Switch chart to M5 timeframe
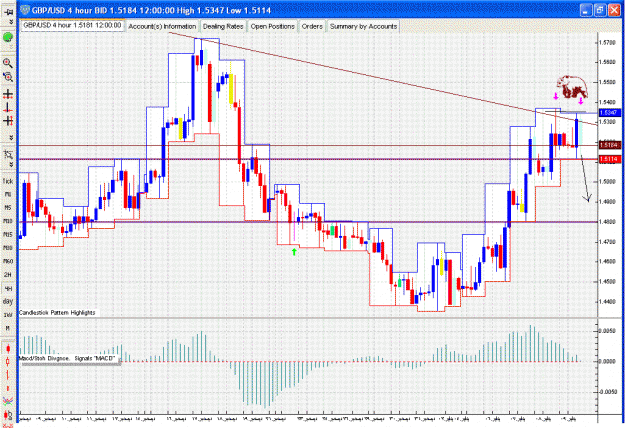 [8, 208]
